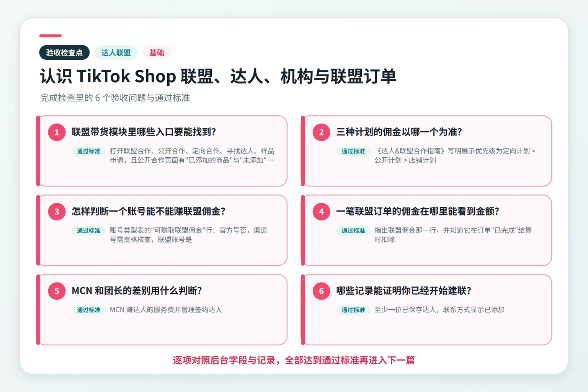Image resolution: width=588 pixels, height=392 pixels.
Task: Click the 基础 pink tag
Action: tap(157, 52)
